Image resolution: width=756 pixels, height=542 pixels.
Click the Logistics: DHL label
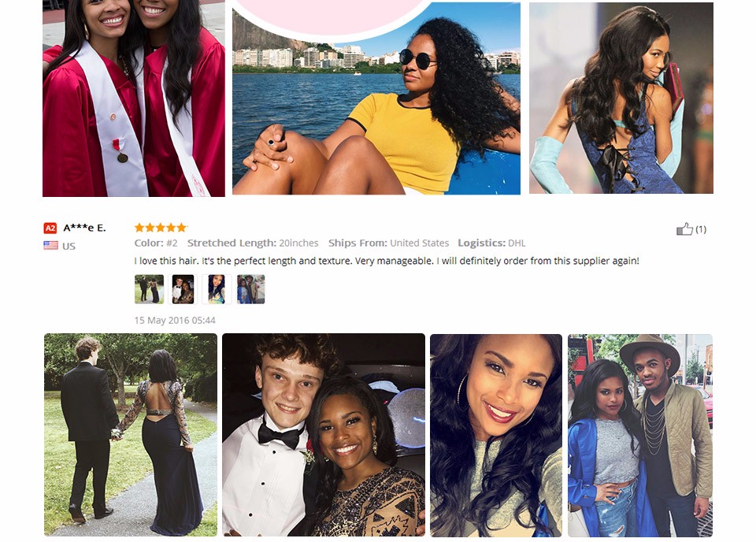491,243
